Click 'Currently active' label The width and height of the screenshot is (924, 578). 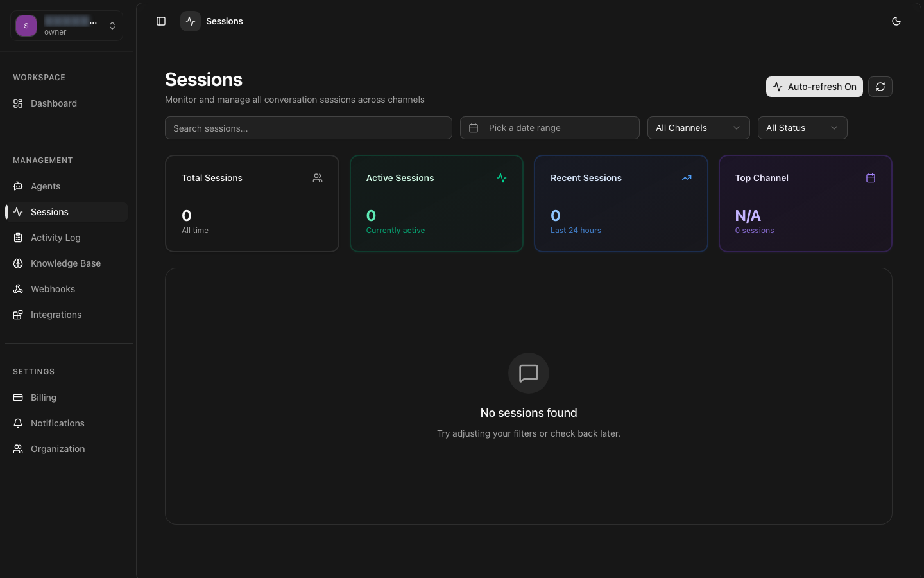395,231
